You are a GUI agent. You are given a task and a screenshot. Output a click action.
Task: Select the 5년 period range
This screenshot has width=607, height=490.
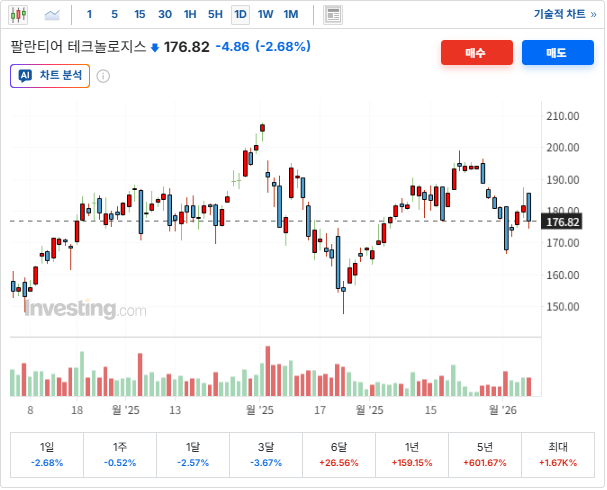[x=485, y=455]
